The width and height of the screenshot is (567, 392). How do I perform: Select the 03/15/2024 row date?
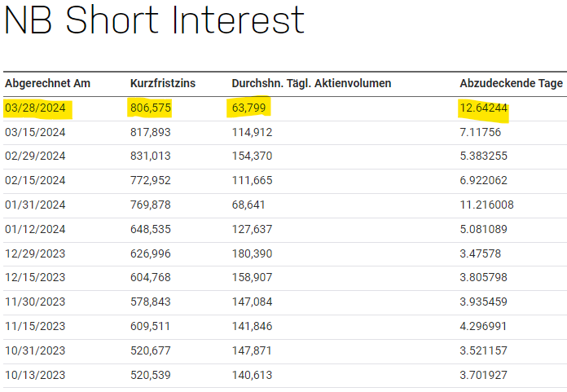point(35,132)
